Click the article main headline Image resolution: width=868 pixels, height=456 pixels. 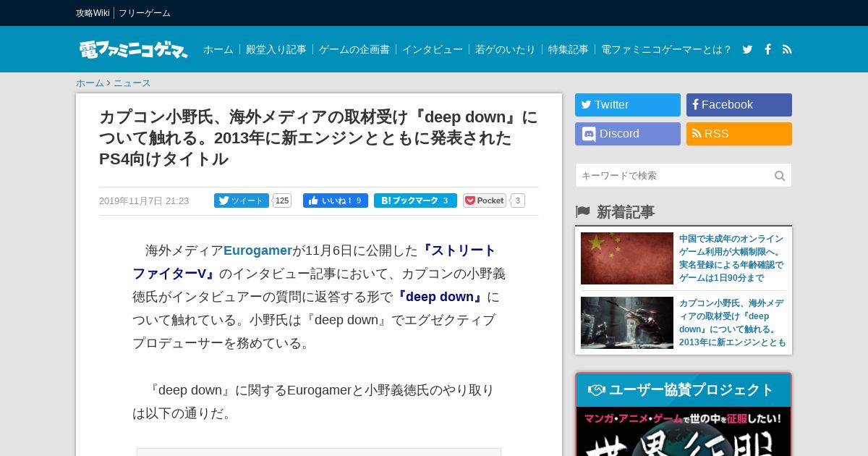pyautogui.click(x=318, y=138)
